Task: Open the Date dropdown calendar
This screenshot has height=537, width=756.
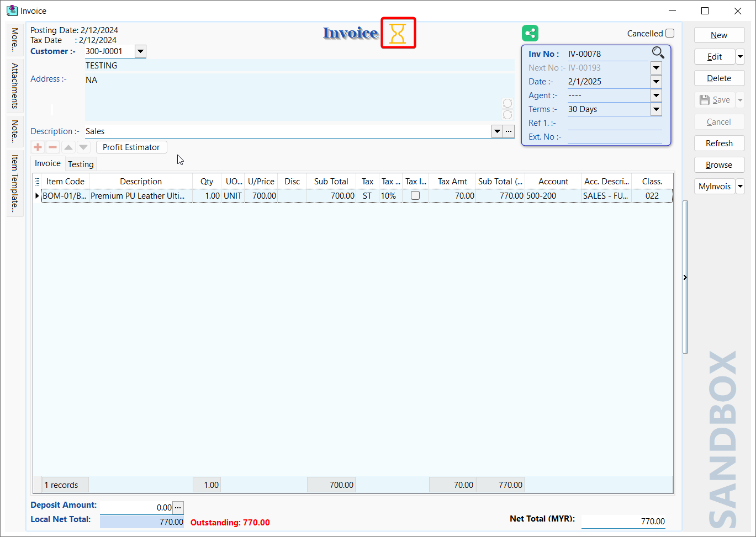Action: point(656,82)
